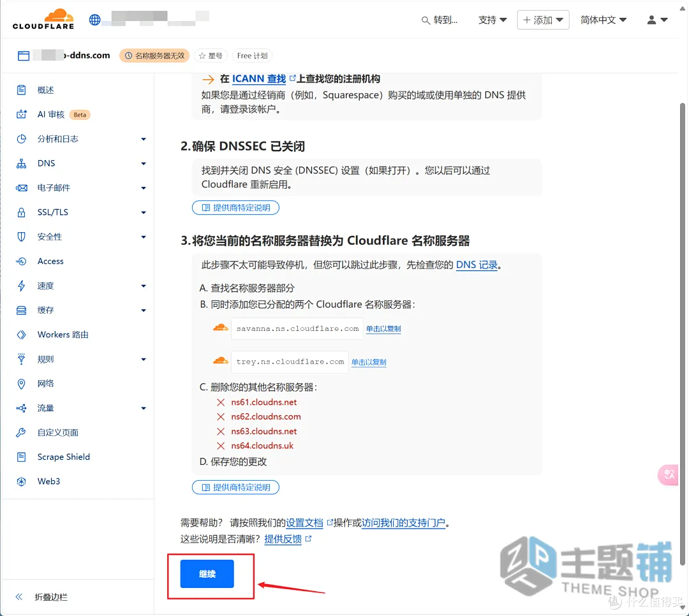Click the 缓存 storage icon
Viewport: 689px width, 616px height.
[21, 310]
